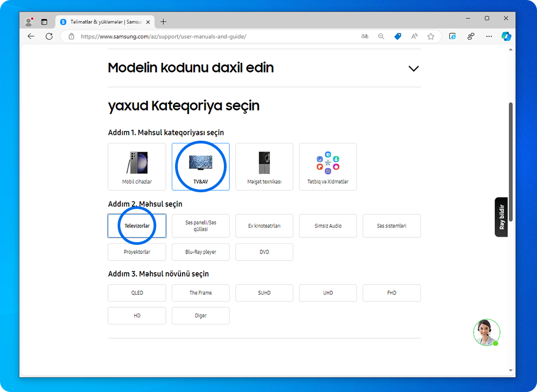Expand the Modelin kodunu daxil edin section

pos(413,69)
